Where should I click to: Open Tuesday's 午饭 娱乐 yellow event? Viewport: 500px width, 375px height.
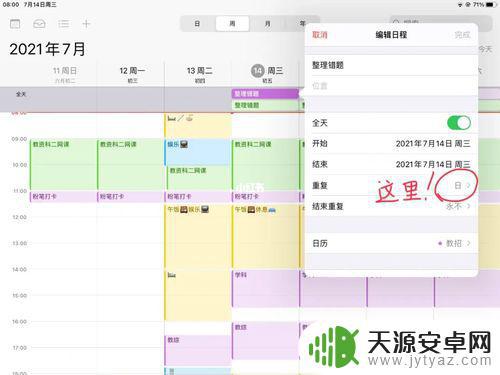click(x=198, y=236)
